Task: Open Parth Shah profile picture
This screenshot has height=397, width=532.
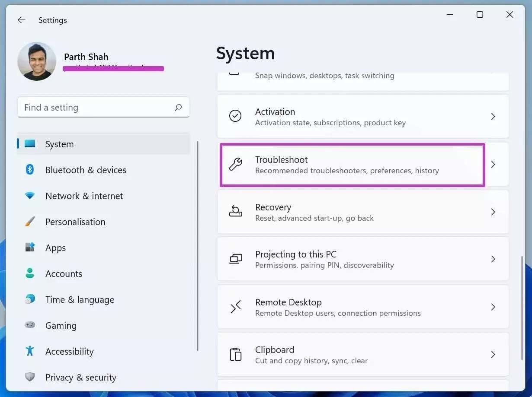Action: (x=37, y=61)
